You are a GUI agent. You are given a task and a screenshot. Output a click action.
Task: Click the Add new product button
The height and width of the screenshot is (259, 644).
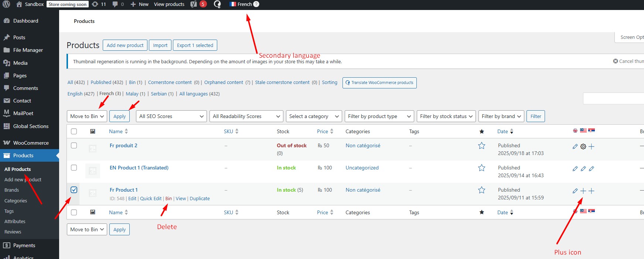125,45
